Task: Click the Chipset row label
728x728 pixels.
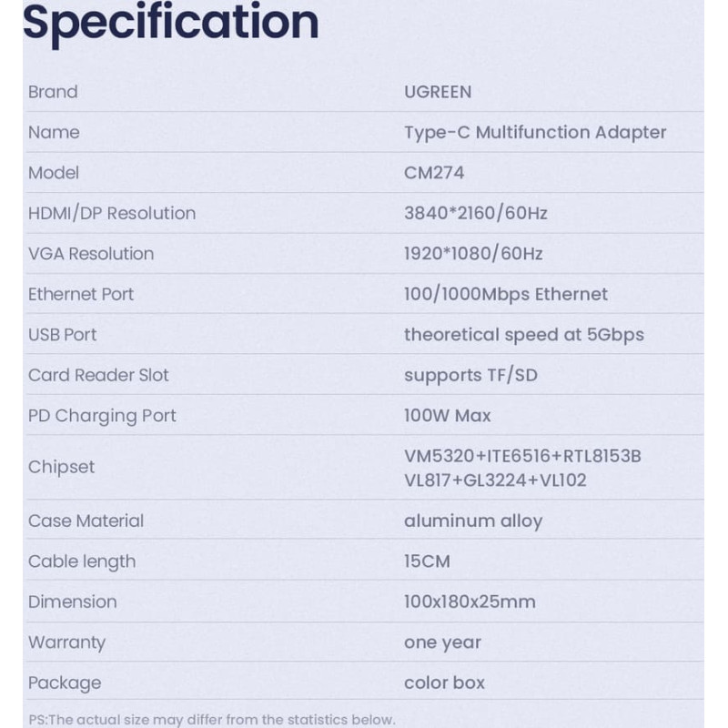Action: pos(61,467)
